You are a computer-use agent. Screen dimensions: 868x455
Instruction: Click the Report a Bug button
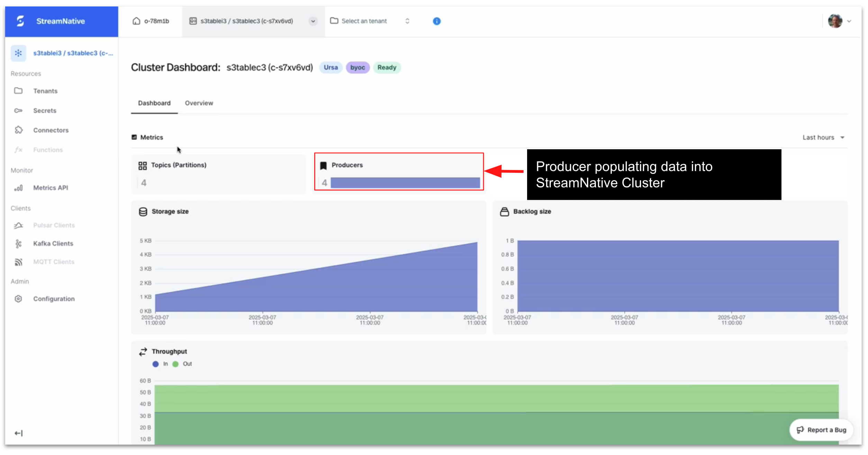coord(822,430)
